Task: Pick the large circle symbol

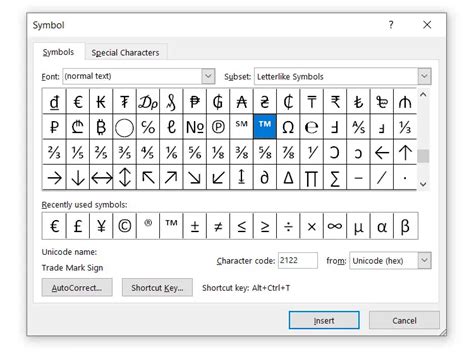Action: tap(125, 127)
